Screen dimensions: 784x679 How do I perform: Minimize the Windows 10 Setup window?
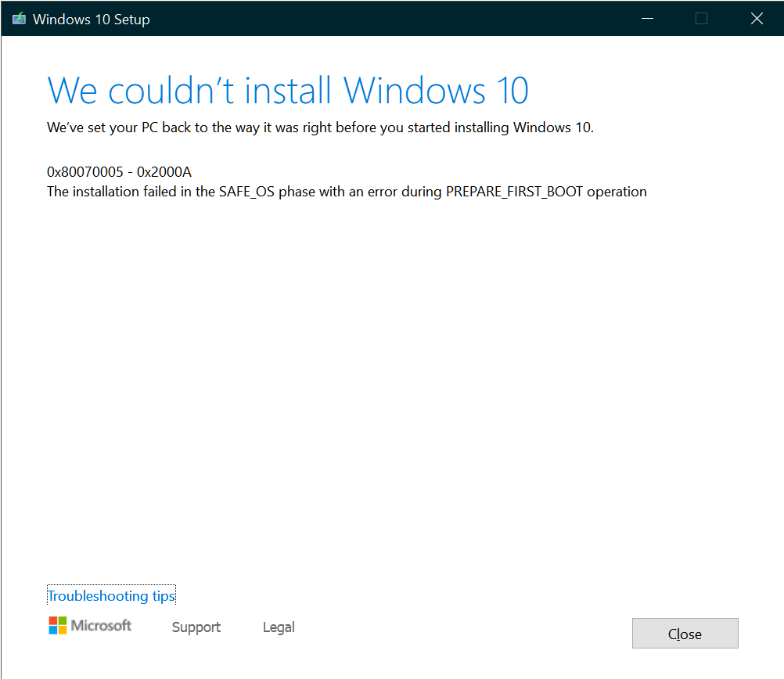[648, 19]
